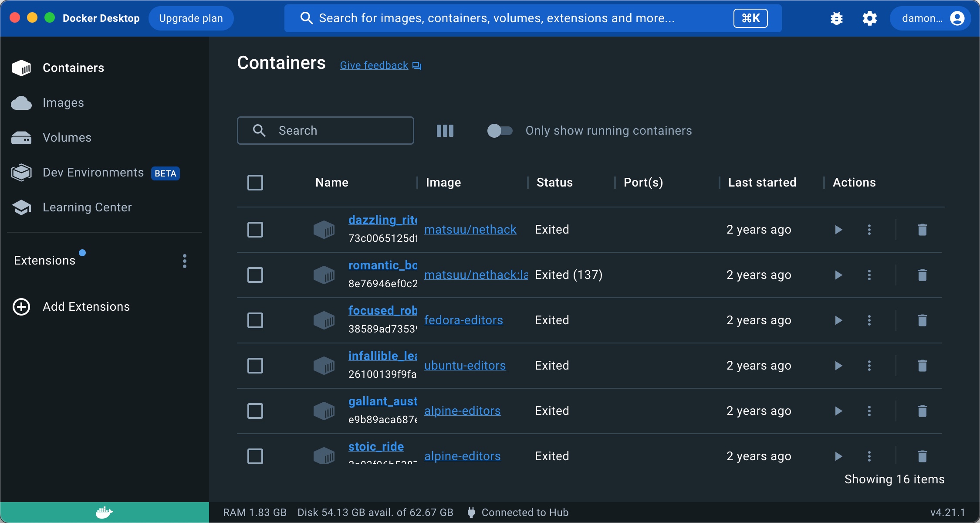Click the 'Exited (137)' status text
980x523 pixels.
568,275
